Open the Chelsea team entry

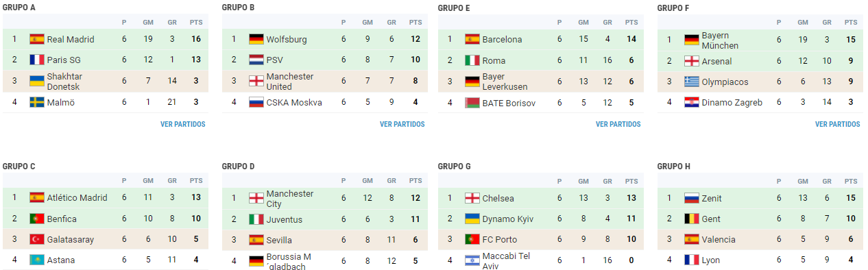(x=498, y=198)
